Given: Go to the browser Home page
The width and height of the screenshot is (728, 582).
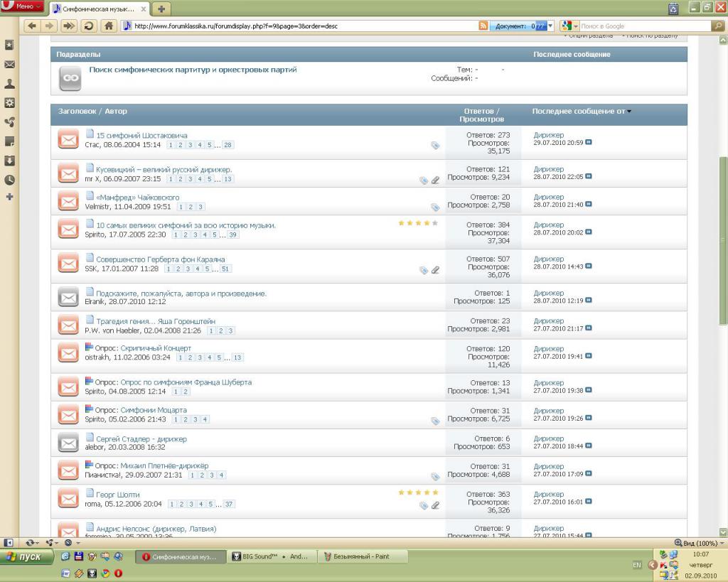Looking at the screenshot, I should [x=108, y=26].
